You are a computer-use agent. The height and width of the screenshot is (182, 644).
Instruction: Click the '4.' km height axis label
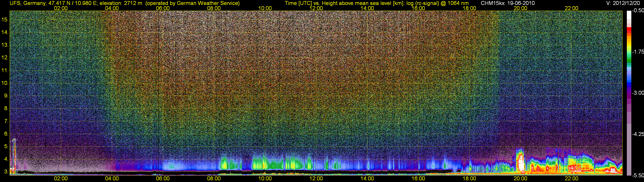[6, 159]
